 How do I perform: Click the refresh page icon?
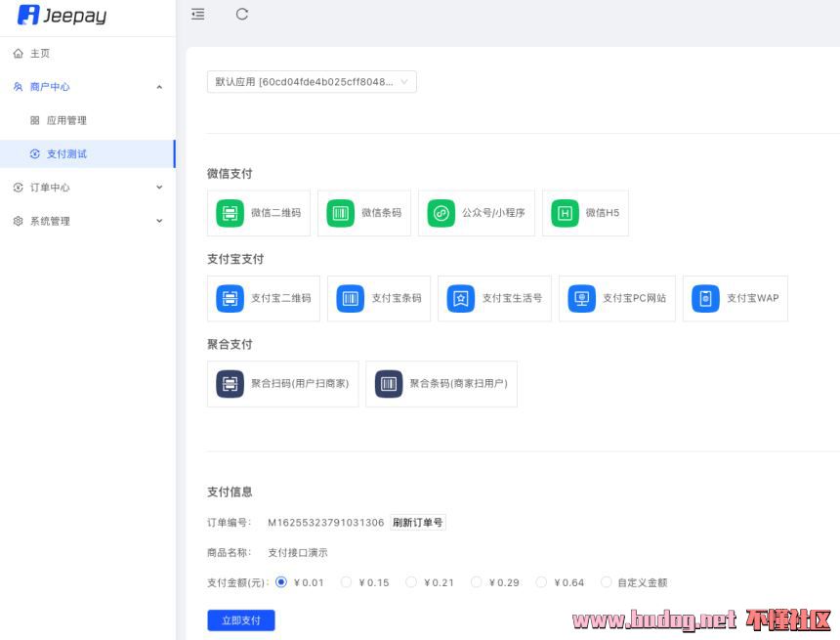(x=242, y=15)
